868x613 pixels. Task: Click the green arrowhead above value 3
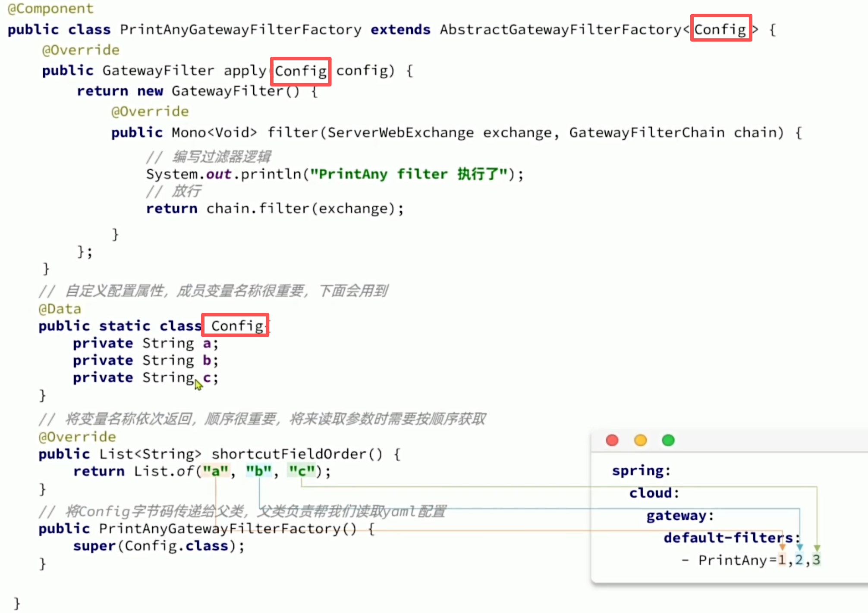coord(817,547)
